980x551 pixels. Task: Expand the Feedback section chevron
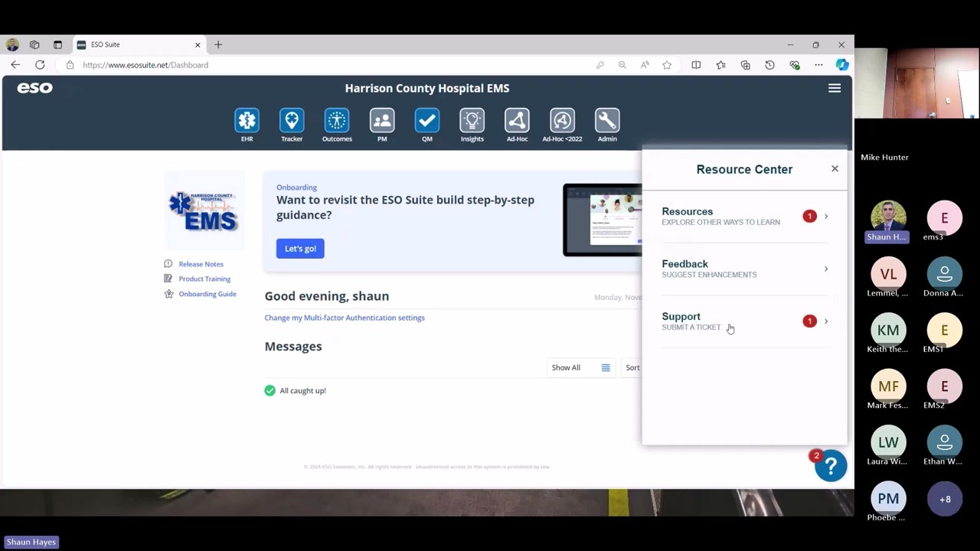coord(825,269)
